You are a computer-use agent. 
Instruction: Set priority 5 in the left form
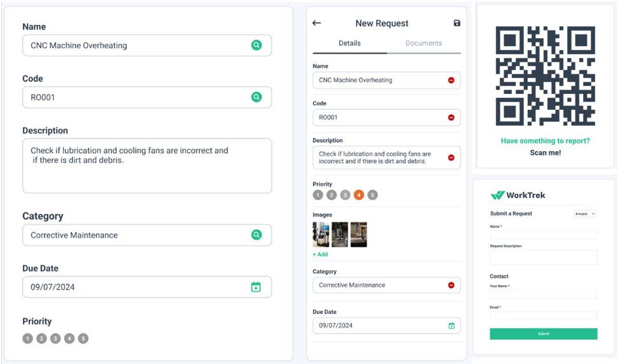point(83,339)
